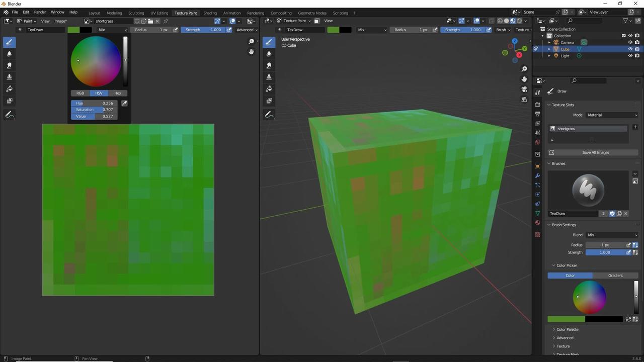Open the Mode dropdown under Texture Slots
Image resolution: width=644 pixels, height=362 pixels.
[612, 115]
